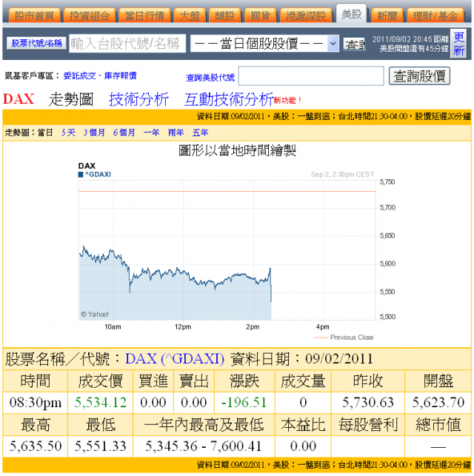This screenshot has width=474, height=476.
Task: Click the 走勢圖 heading text
Action: [71, 99]
